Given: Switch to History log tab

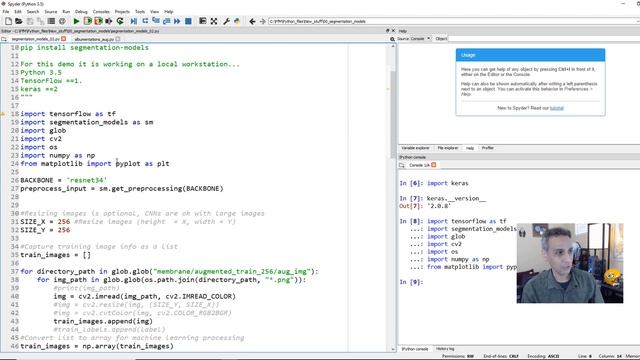Looking at the screenshot, I should (445, 349).
